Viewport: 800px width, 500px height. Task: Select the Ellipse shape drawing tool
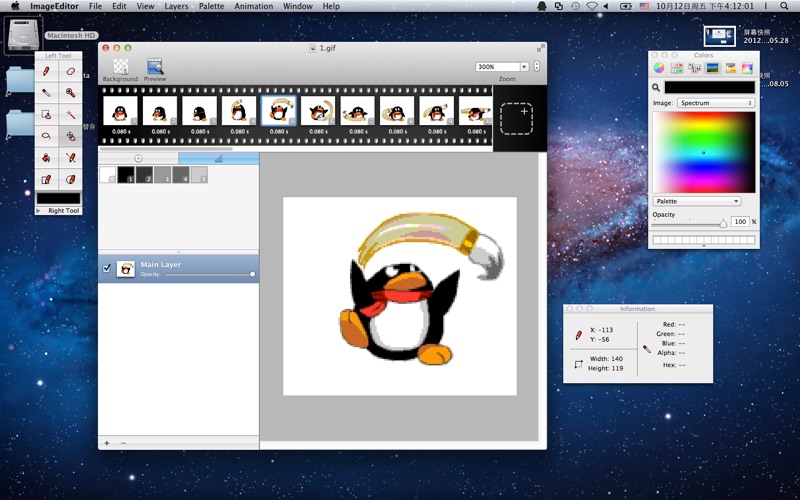pyautogui.click(x=70, y=180)
